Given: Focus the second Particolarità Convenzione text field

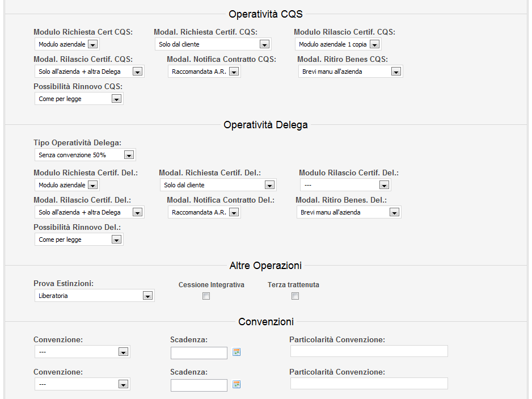Looking at the screenshot, I should pyautogui.click(x=369, y=383).
